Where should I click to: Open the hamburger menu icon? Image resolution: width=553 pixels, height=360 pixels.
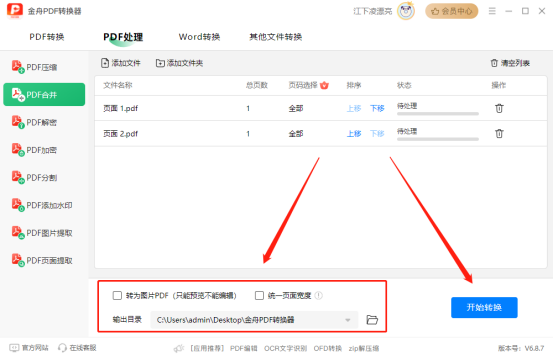tap(492, 11)
